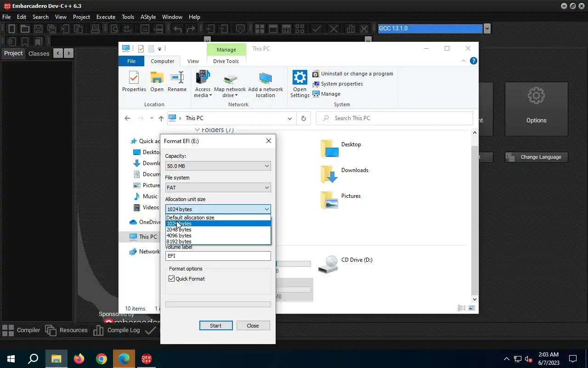Click the Refresh button beside address bar
Screen dimensions: 588x368
coord(303,118)
